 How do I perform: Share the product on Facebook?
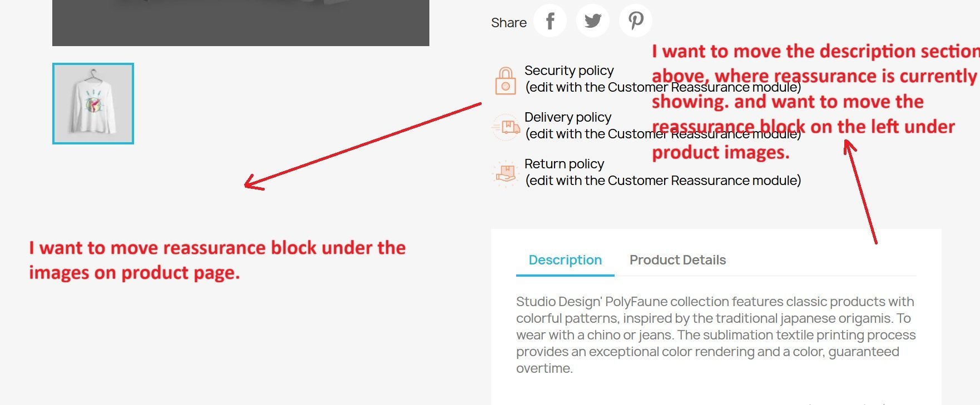(x=550, y=21)
